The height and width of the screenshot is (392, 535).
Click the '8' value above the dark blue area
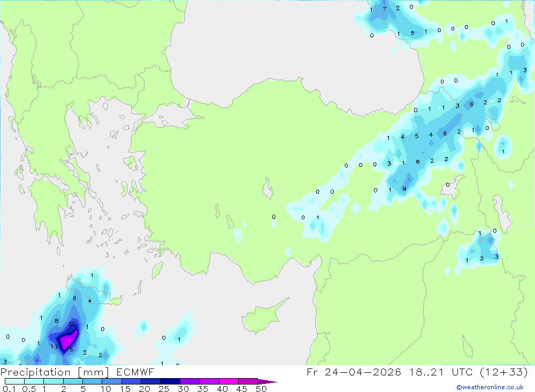[x=57, y=321]
